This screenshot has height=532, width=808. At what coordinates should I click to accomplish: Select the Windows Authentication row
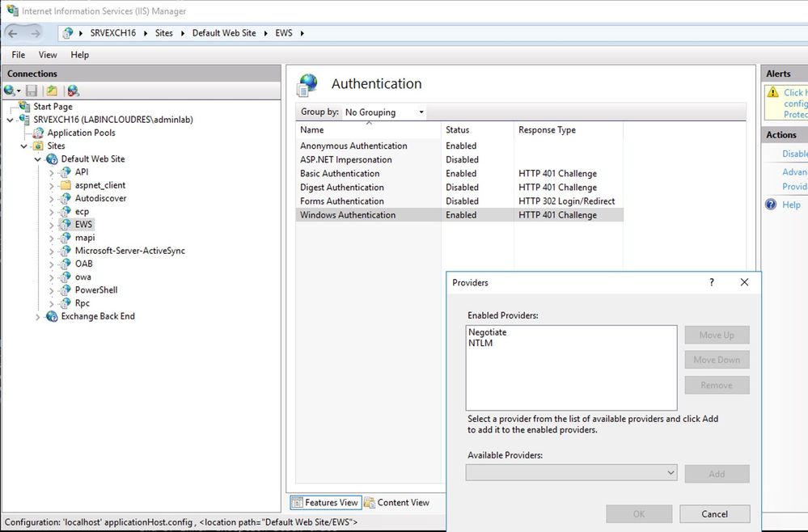pyautogui.click(x=459, y=215)
